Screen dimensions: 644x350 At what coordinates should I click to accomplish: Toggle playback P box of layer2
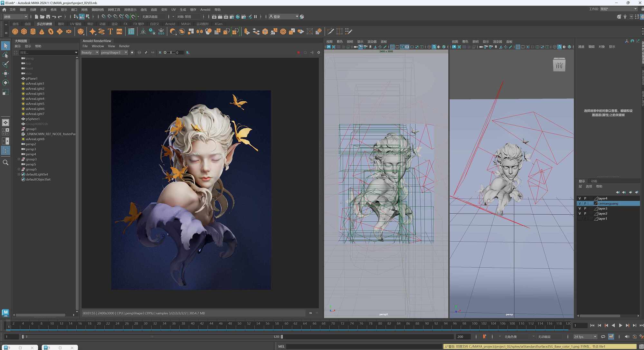585,214
